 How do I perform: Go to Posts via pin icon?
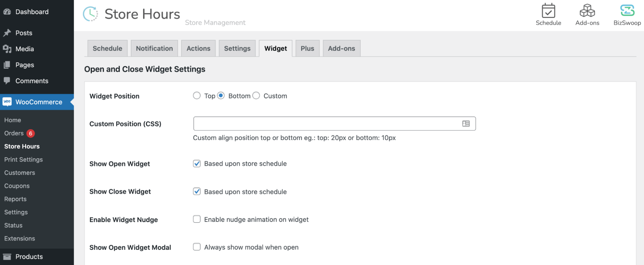tap(7, 33)
